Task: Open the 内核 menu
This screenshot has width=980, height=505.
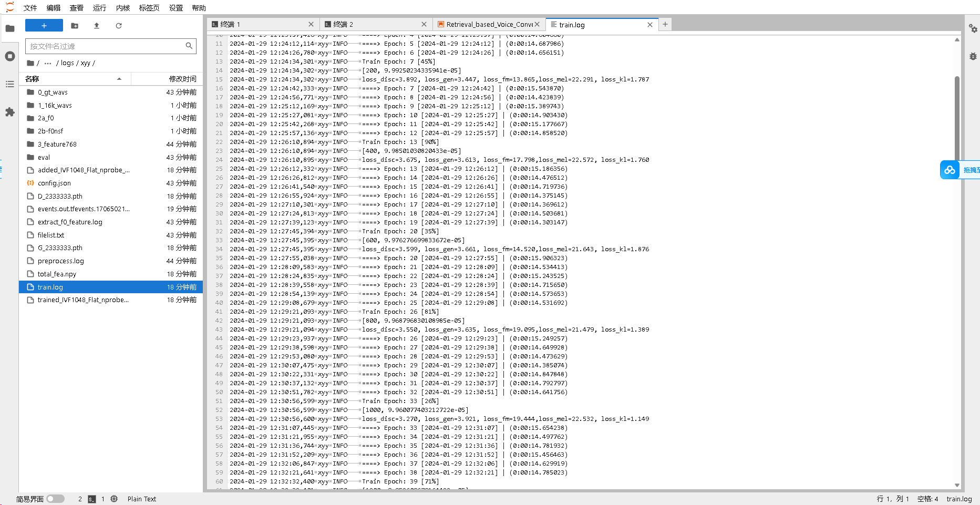Action: 123,8
